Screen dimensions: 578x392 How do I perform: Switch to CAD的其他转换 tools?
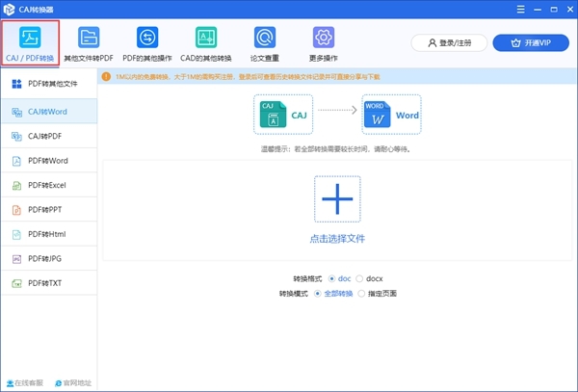(x=206, y=41)
